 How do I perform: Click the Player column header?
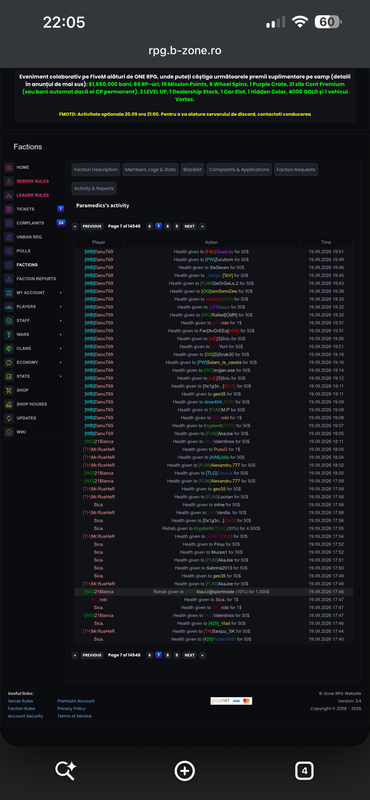point(99,242)
